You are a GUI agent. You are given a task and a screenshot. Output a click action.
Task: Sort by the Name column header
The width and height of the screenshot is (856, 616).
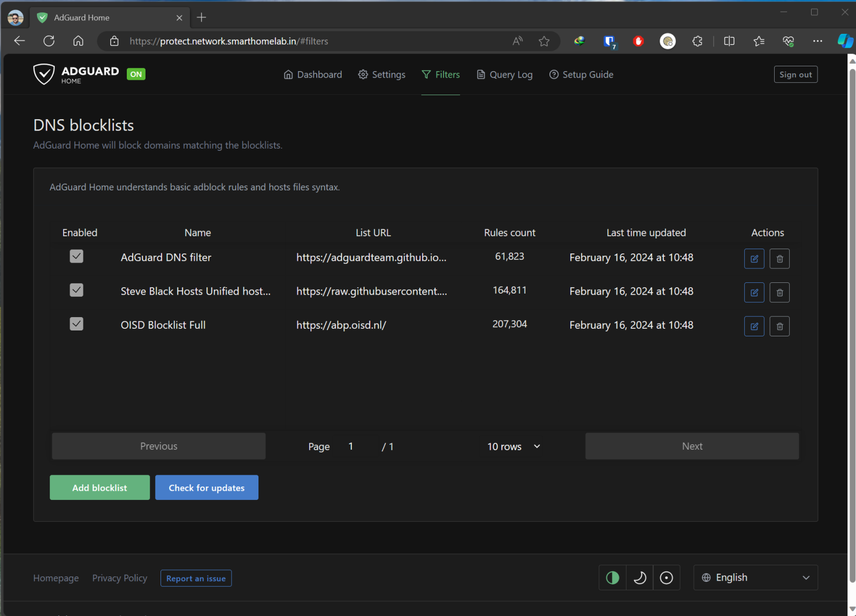click(197, 233)
